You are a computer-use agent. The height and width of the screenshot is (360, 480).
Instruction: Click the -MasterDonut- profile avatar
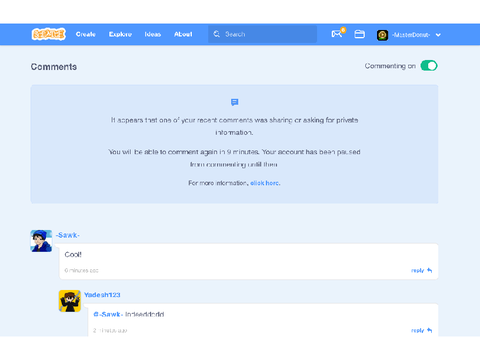tap(382, 35)
